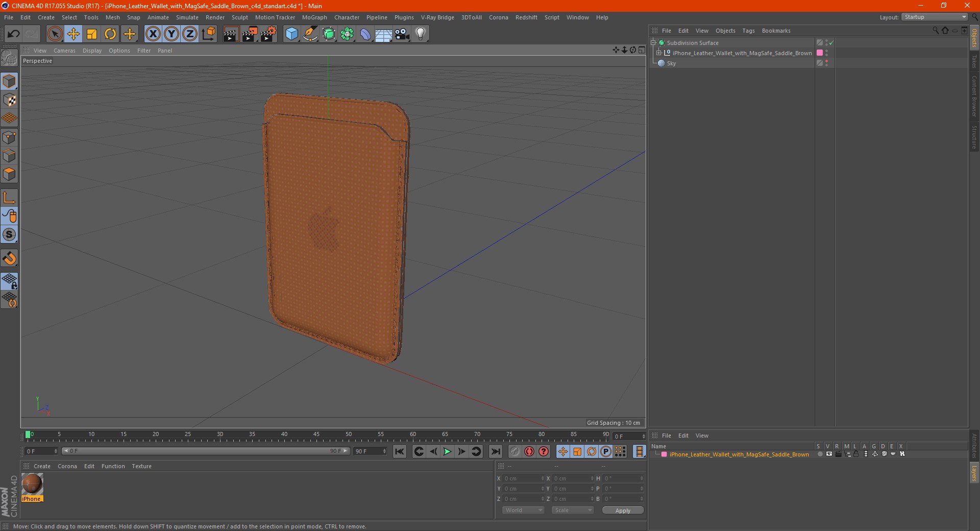Go to end of animation

tap(495, 451)
